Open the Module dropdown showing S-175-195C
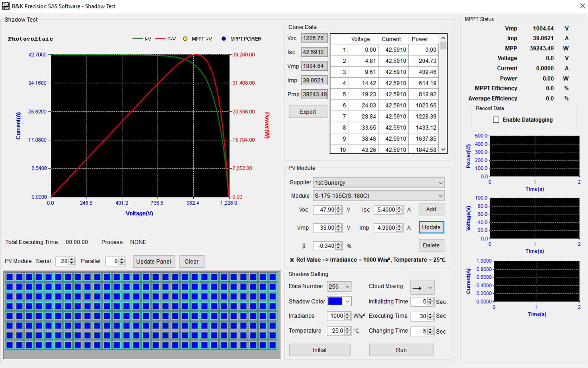Viewport: 588px width, 368px height. [379, 196]
